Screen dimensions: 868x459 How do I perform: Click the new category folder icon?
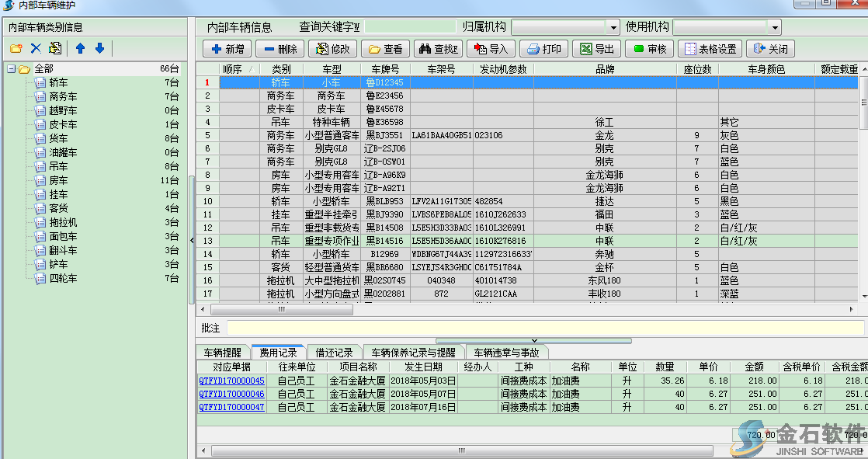16,49
